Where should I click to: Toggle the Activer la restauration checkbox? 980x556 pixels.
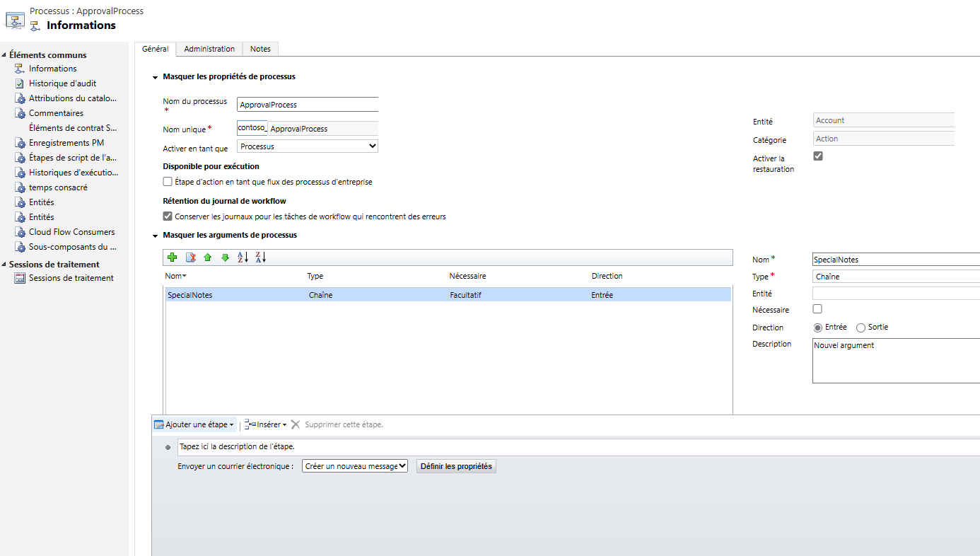pos(818,156)
